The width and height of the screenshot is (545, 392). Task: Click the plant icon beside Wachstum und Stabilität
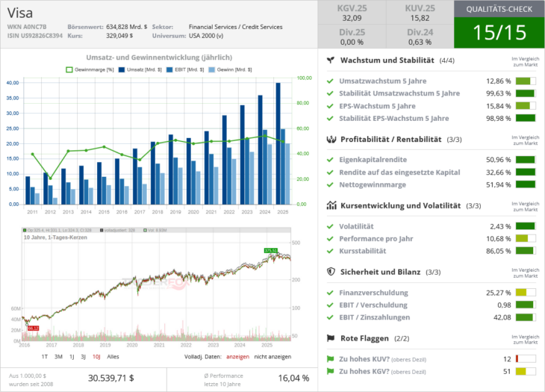point(331,60)
